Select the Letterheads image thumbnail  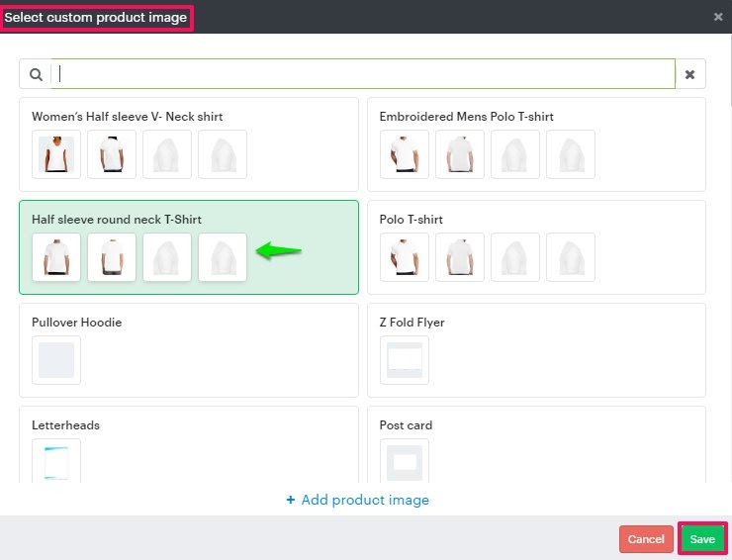point(56,461)
